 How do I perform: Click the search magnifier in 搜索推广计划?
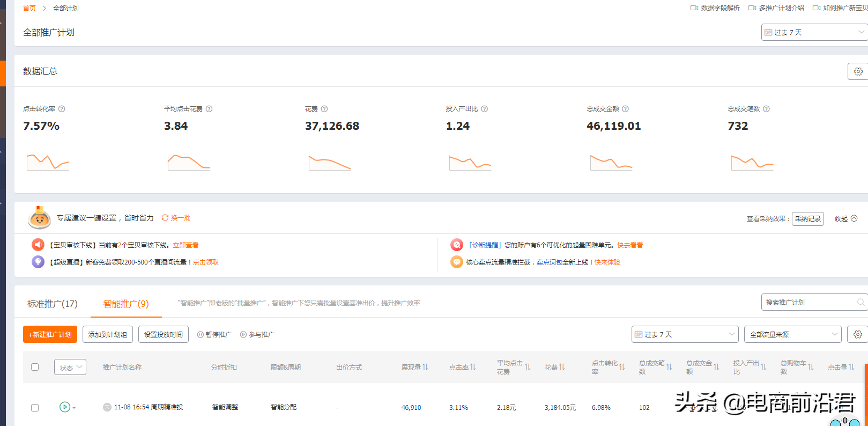[x=860, y=302]
